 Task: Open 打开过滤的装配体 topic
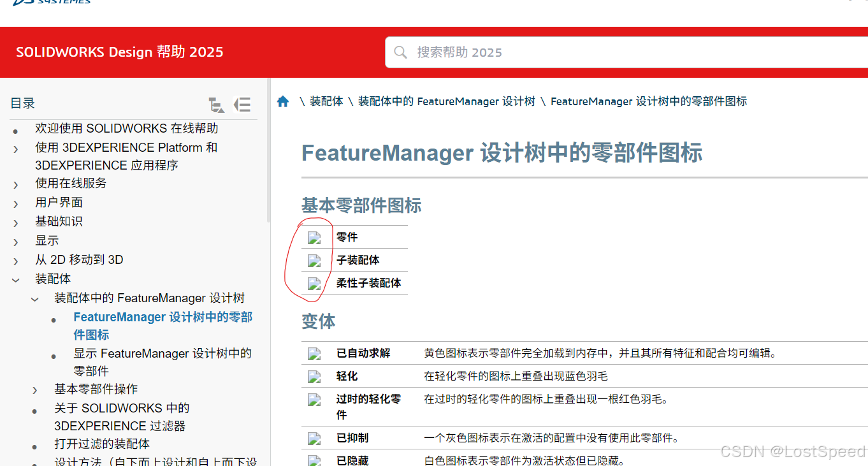click(102, 444)
